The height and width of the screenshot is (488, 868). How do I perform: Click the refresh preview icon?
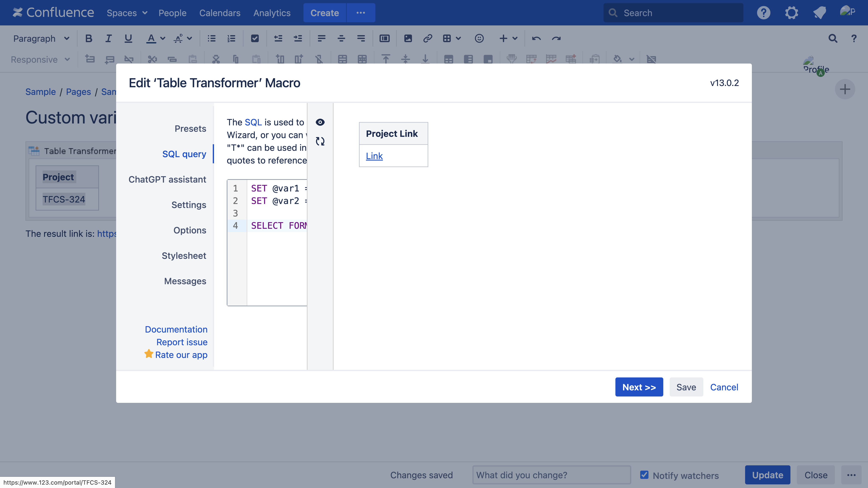coord(320,141)
